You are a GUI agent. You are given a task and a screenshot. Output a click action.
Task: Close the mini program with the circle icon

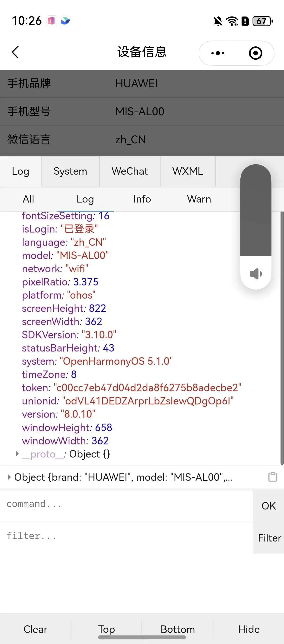pos(255,53)
